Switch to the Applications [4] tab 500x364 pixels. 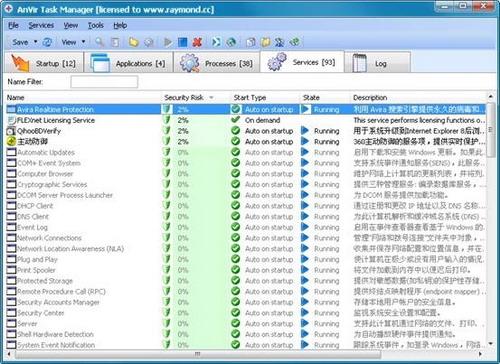pyautogui.click(x=129, y=63)
